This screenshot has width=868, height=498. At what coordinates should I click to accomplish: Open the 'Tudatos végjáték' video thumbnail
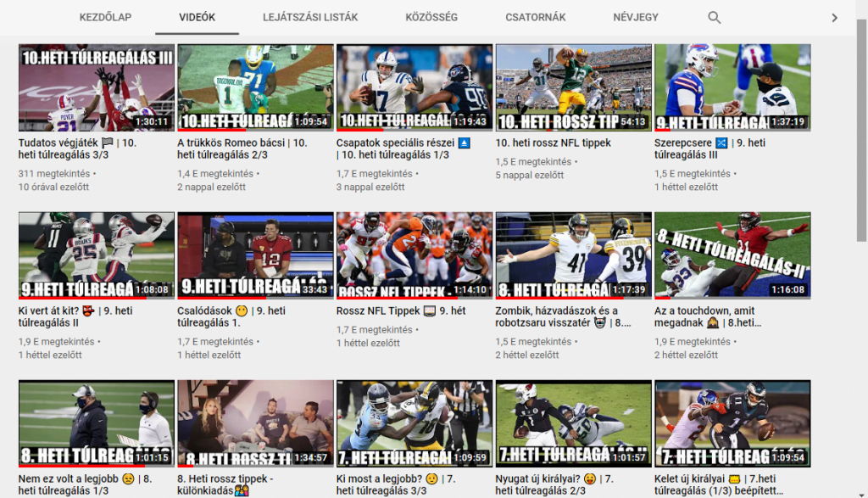(x=96, y=87)
